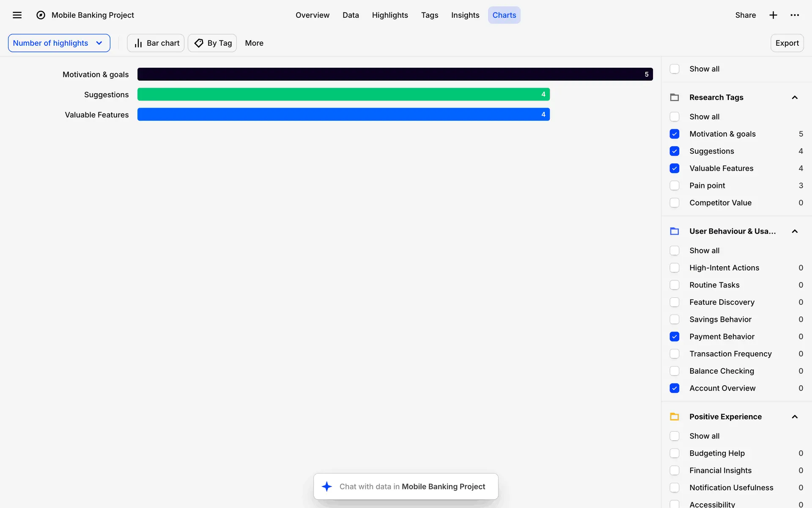The width and height of the screenshot is (812, 508).
Task: Click the Positive Experience folder icon
Action: [675, 417]
